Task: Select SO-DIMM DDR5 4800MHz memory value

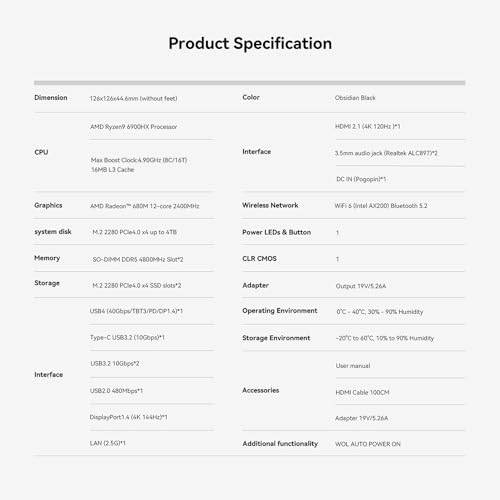Action: tap(138, 259)
